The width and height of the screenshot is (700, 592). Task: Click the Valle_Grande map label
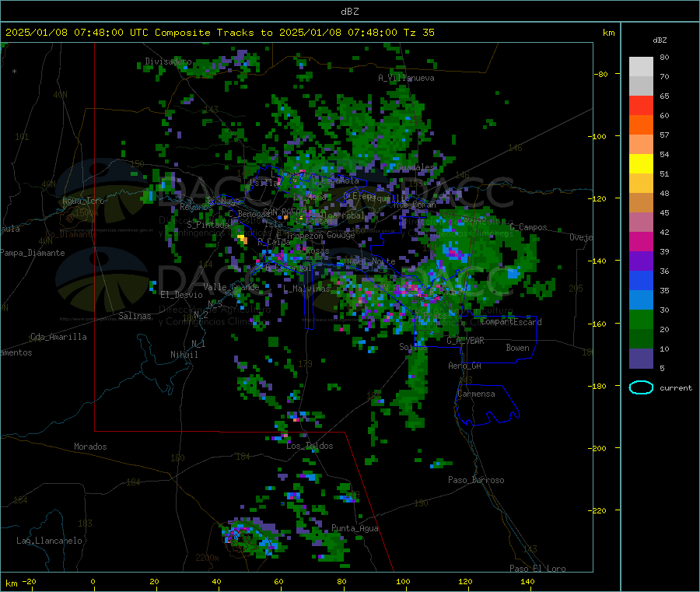point(231,287)
